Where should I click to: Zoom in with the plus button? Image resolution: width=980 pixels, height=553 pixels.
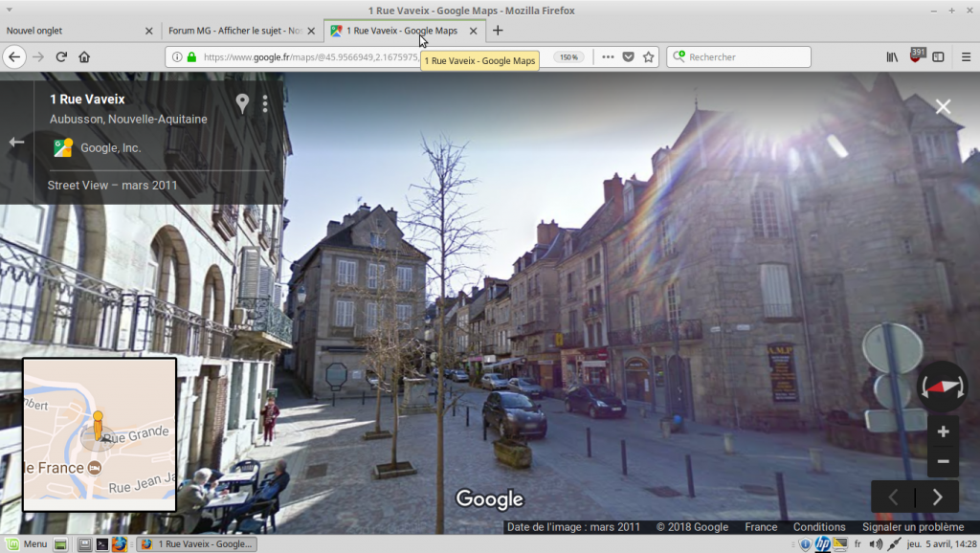[943, 431]
